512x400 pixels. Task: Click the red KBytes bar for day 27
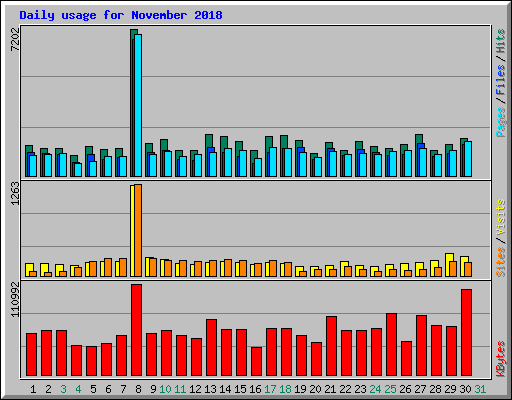pyautogui.click(x=421, y=346)
